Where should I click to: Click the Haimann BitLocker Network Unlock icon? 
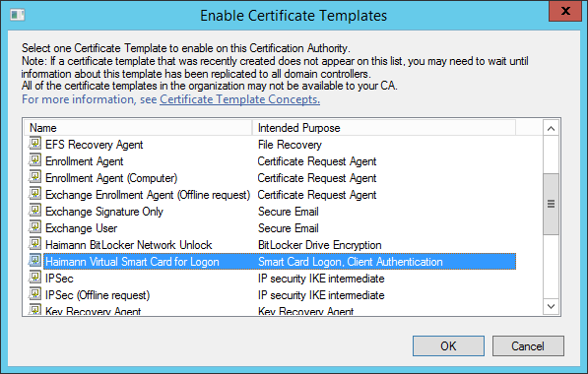(34, 244)
